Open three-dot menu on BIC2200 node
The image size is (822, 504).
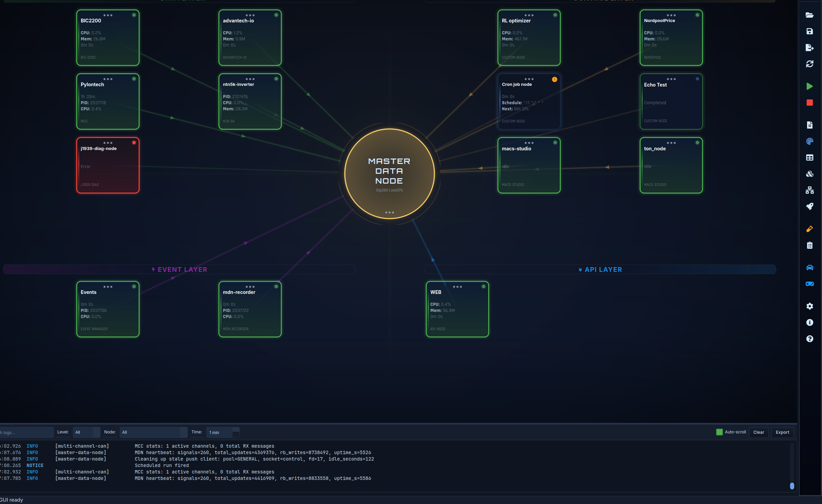[108, 15]
